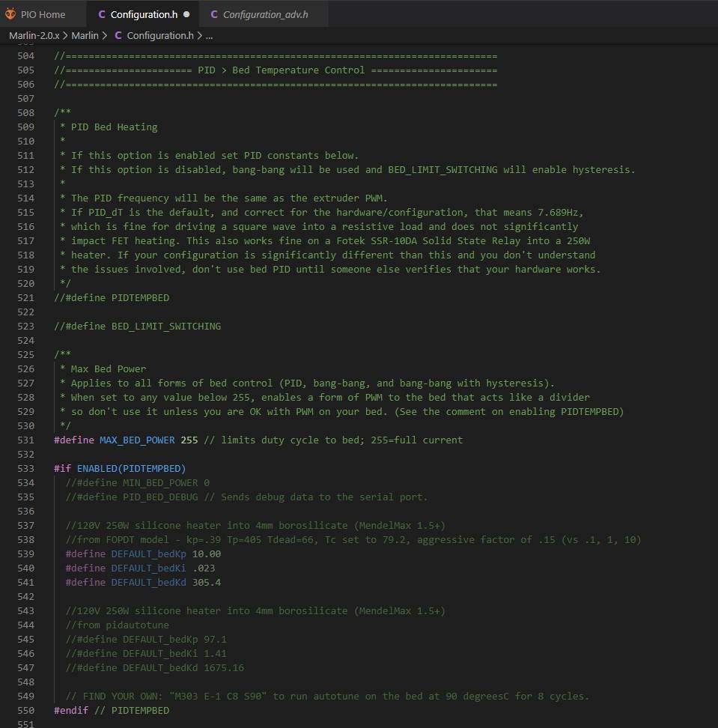Click the DEFAULT_bedKp value 10.00
This screenshot has width=718, height=728.
pos(207,553)
